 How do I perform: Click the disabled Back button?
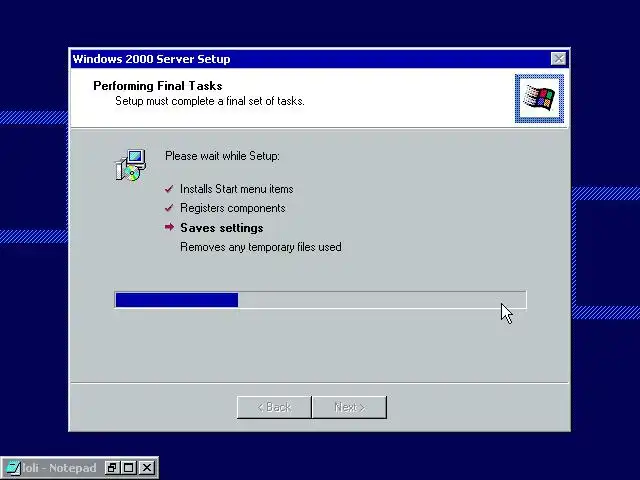pos(274,407)
